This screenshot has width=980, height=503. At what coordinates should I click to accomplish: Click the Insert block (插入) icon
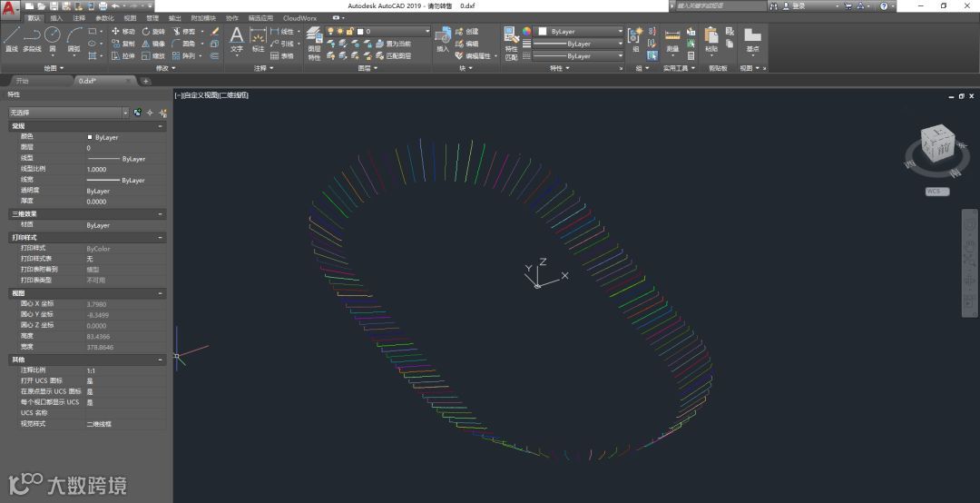443,39
